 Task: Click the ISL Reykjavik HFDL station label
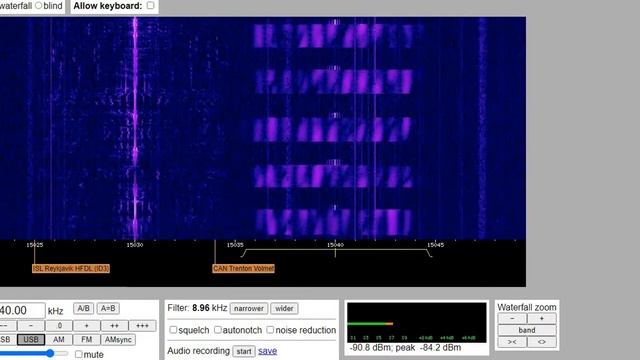tap(71, 268)
